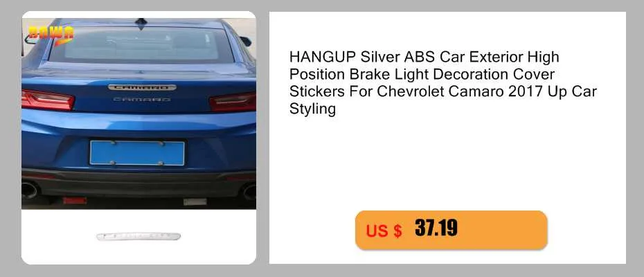Screen dimensions: 644x277
Task: Click the white reverse light on bumper
Action: pos(195,202)
